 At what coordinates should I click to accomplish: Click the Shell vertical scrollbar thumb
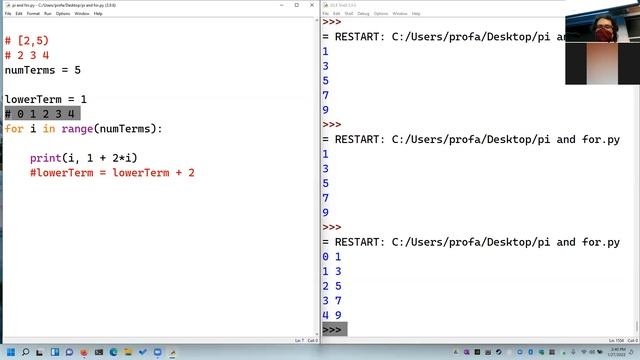[636, 327]
